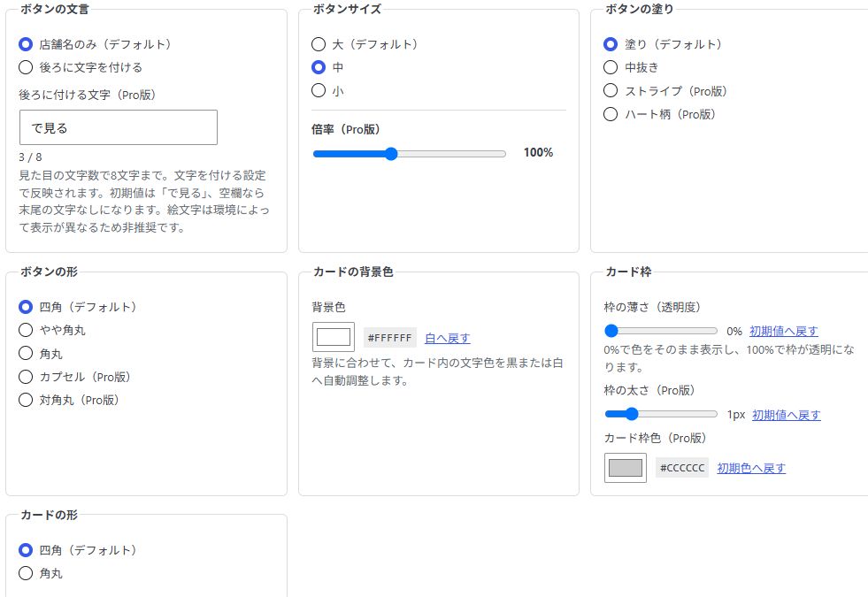Select button shape カプセル（Pro版）
Image resolution: width=868 pixels, height=597 pixels.
point(26,377)
